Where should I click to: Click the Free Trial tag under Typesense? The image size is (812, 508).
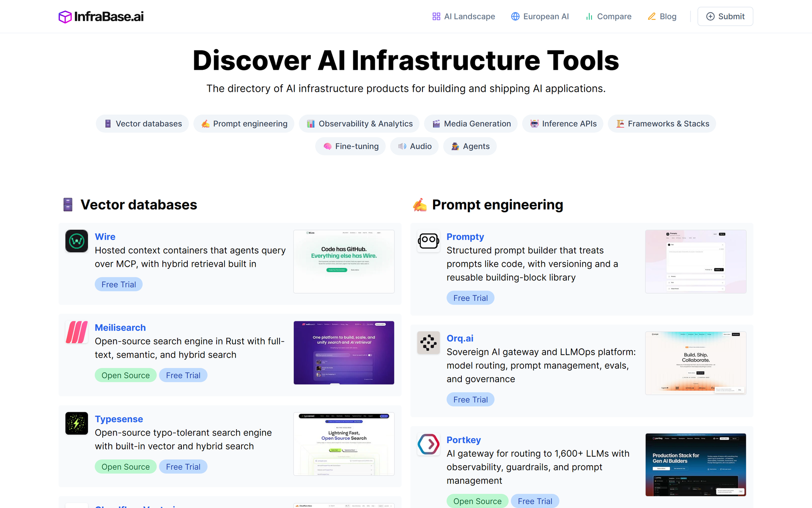[183, 467]
